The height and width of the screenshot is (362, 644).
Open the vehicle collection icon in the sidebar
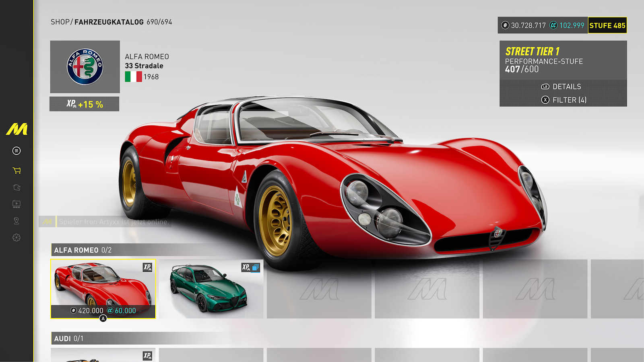click(x=17, y=187)
